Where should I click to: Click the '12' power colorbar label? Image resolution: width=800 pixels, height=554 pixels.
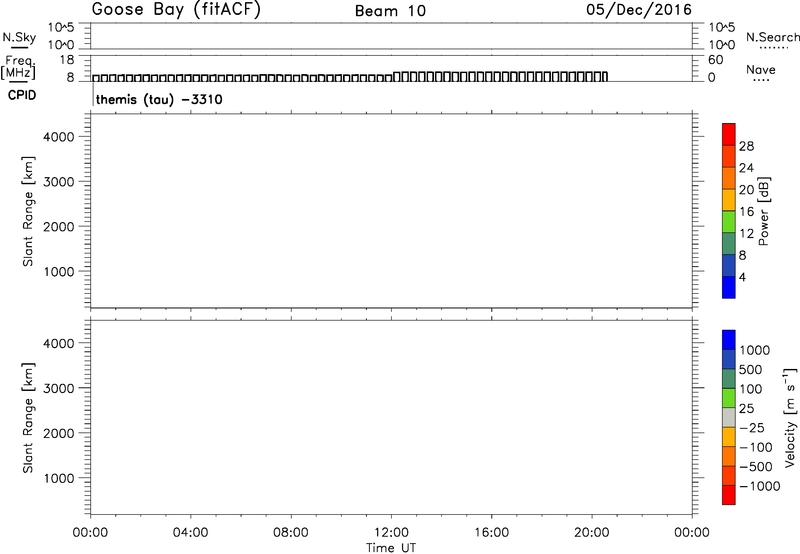point(746,234)
